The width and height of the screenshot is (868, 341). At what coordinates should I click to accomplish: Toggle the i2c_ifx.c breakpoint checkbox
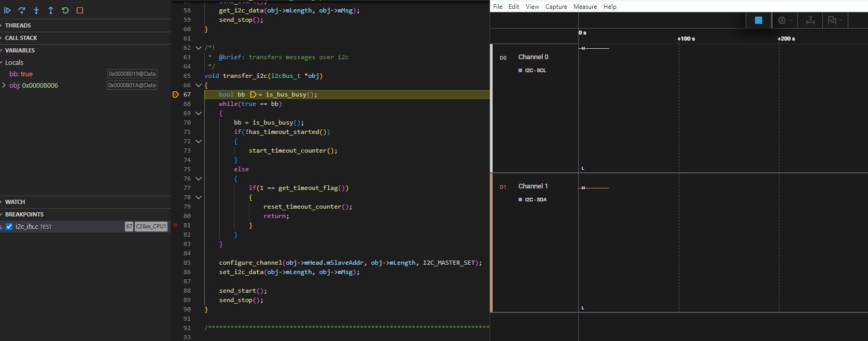point(9,227)
